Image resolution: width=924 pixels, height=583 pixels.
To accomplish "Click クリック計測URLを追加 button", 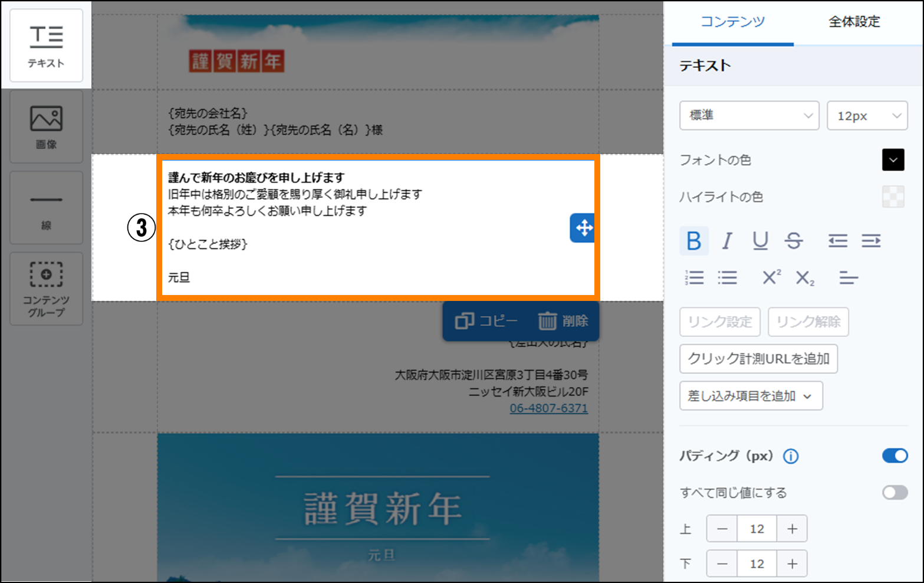I will pos(758,359).
